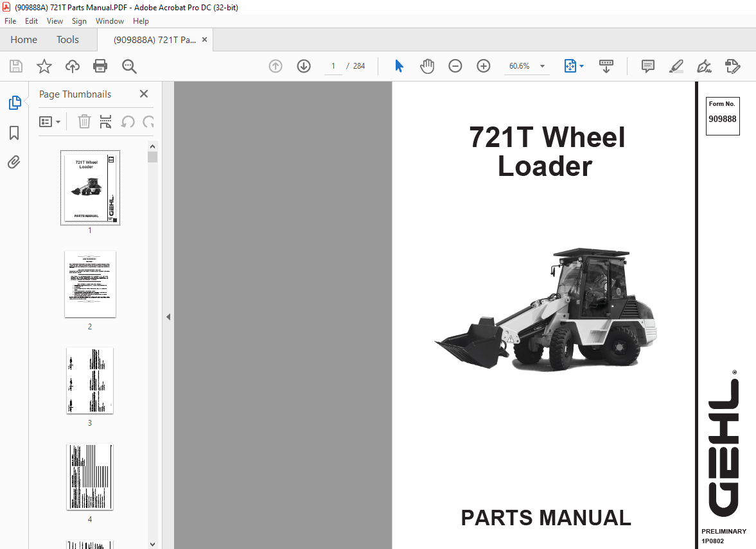Image resolution: width=756 pixels, height=549 pixels.
Task: Click the Page Thumbnails panel heading
Action: [75, 94]
